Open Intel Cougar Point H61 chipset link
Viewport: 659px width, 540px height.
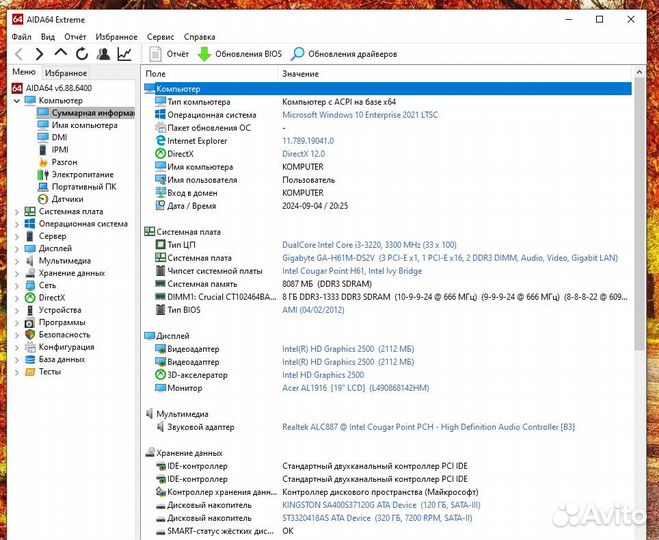[352, 271]
